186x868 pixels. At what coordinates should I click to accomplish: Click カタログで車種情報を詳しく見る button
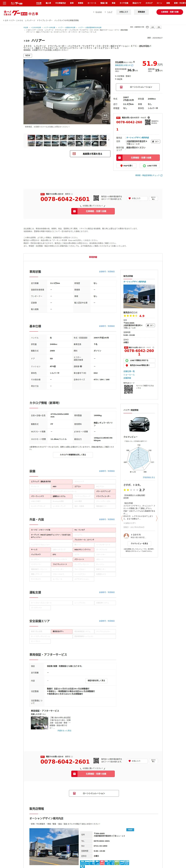(73, 455)
